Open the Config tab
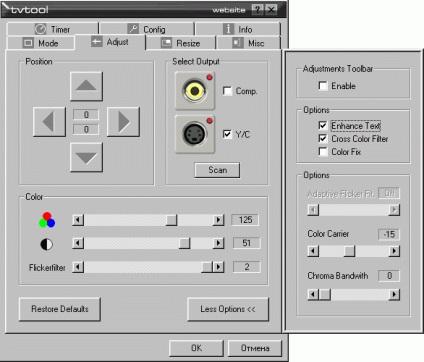 coord(147,29)
